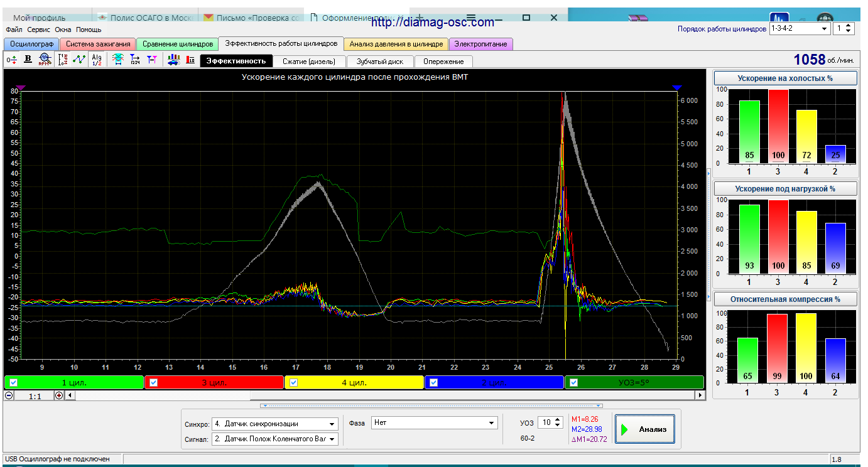Zoom in with the plus magnifier icon

(x=59, y=396)
